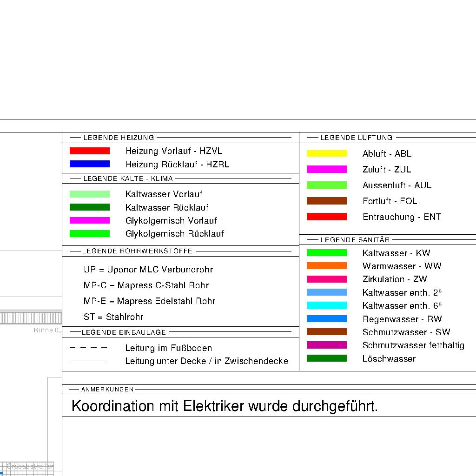Click the dashed line symbol for Leitung im Fußboden
476x476 pixels.
pyautogui.click(x=88, y=348)
